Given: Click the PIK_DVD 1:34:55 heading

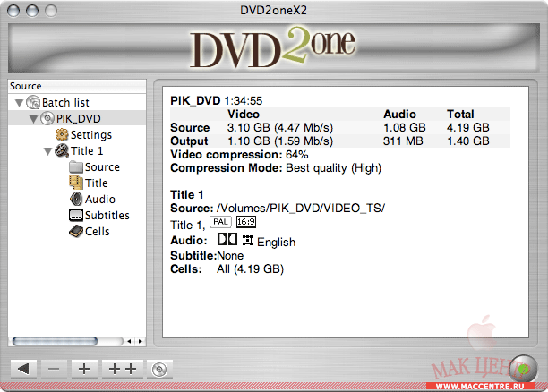Looking at the screenshot, I should (217, 101).
